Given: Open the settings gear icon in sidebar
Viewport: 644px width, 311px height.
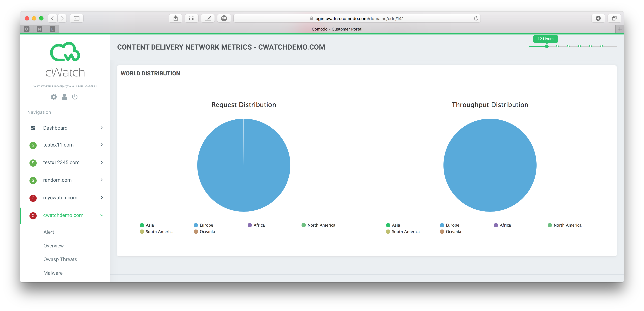Looking at the screenshot, I should tap(54, 97).
